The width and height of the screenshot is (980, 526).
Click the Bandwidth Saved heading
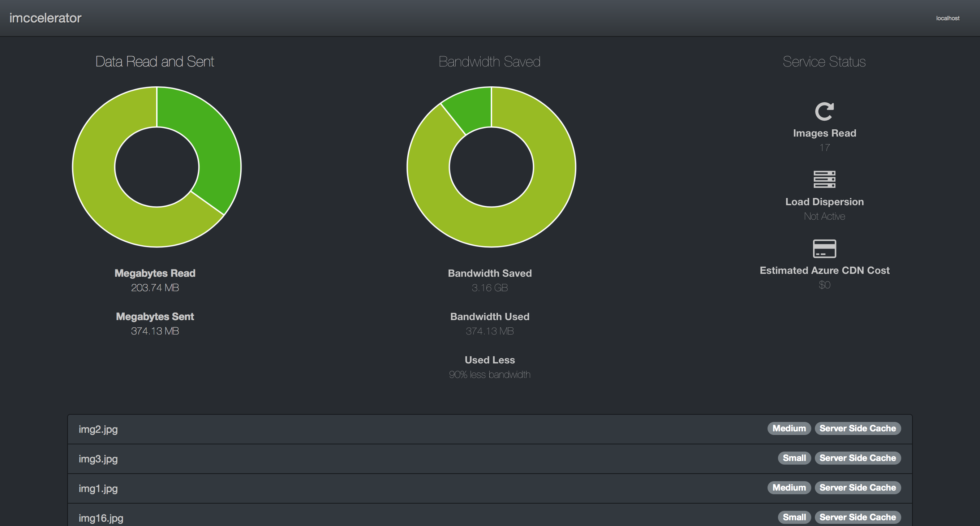(489, 62)
